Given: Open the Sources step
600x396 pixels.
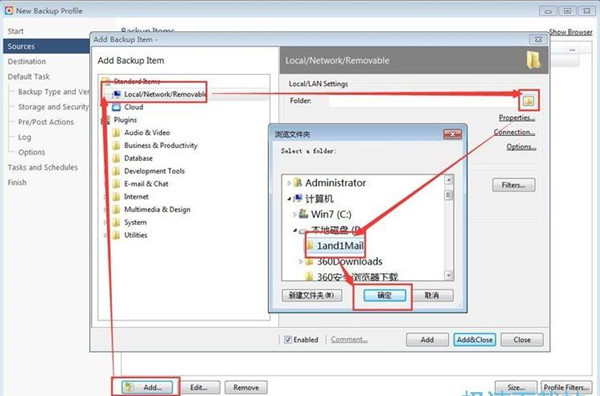Looking at the screenshot, I should tap(47, 46).
